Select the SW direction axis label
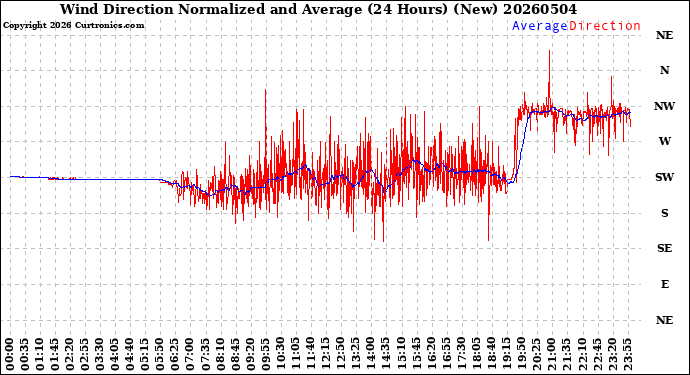The image size is (690, 375). (x=664, y=177)
